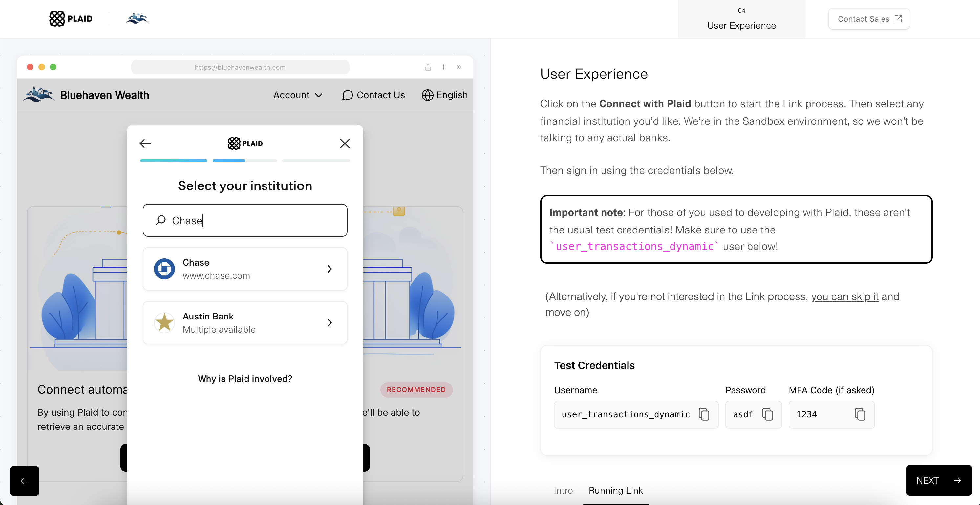
Task: Go back in the Plaid Link dialog
Action: click(145, 143)
